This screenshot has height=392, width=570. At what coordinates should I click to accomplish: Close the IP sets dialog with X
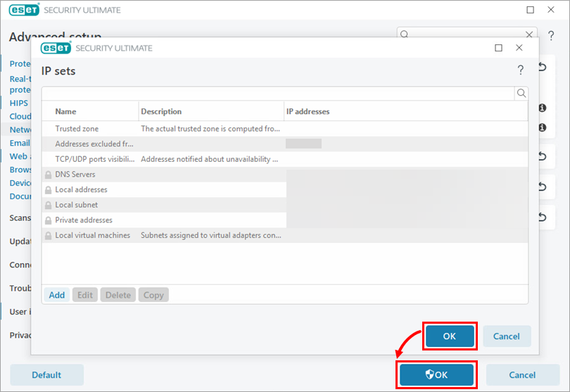pyautogui.click(x=519, y=48)
